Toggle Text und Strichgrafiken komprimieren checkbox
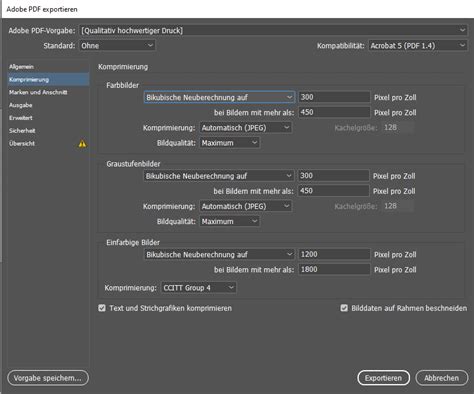 [x=102, y=308]
